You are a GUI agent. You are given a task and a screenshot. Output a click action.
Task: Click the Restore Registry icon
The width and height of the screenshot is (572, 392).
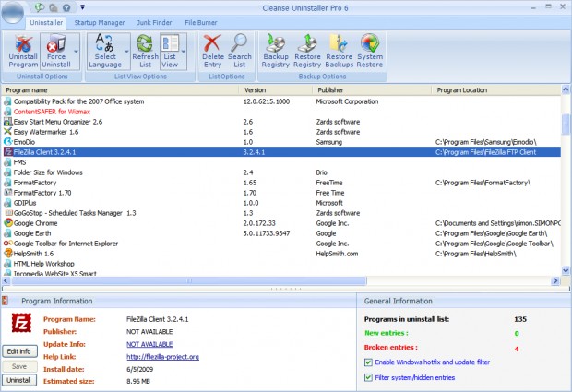point(307,43)
